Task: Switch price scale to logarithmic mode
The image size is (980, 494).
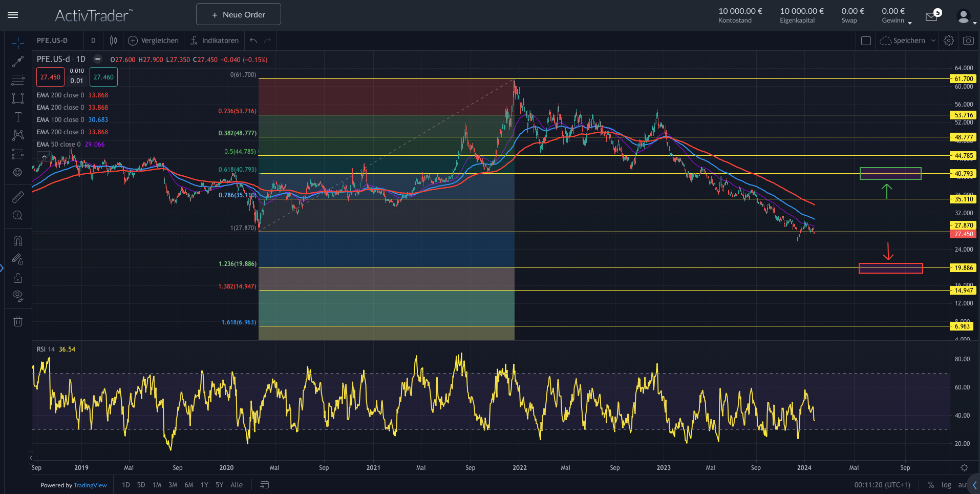Action: tap(946, 485)
